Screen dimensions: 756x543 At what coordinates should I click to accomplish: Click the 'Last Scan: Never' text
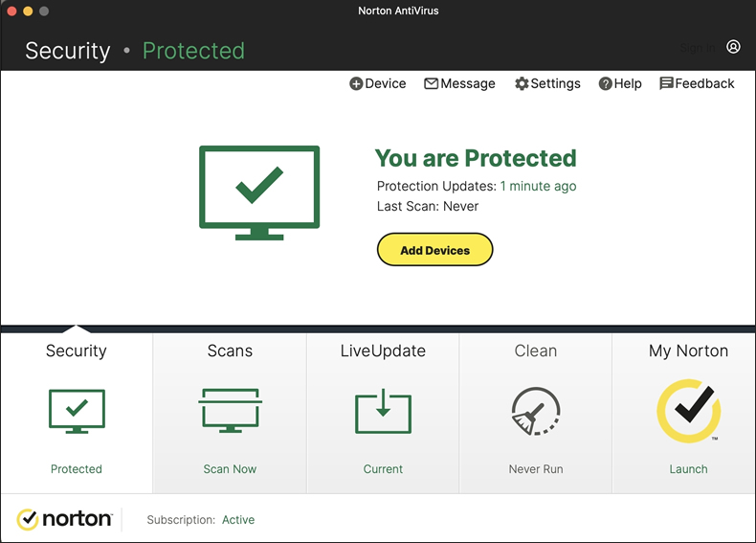point(428,207)
